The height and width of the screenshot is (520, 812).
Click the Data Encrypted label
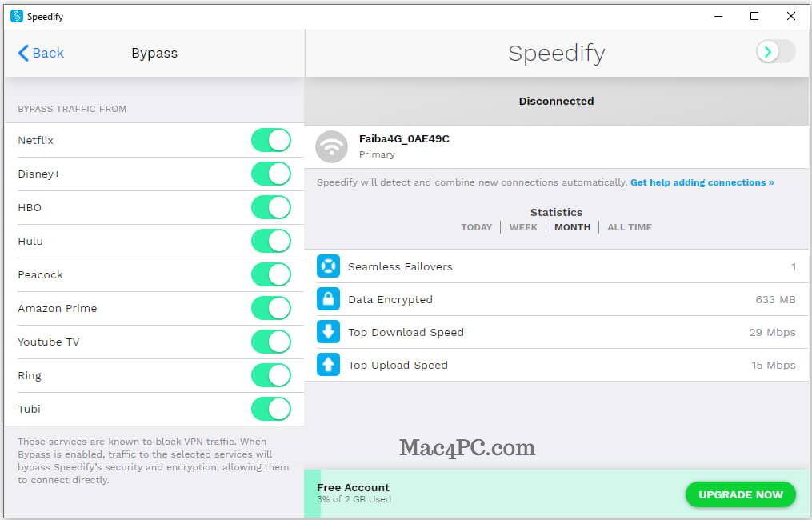point(390,300)
